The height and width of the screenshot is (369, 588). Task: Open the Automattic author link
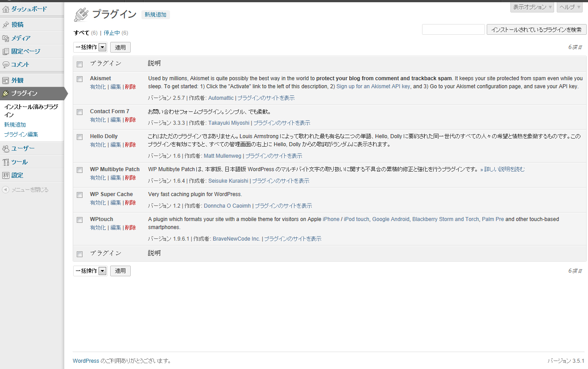pos(221,98)
